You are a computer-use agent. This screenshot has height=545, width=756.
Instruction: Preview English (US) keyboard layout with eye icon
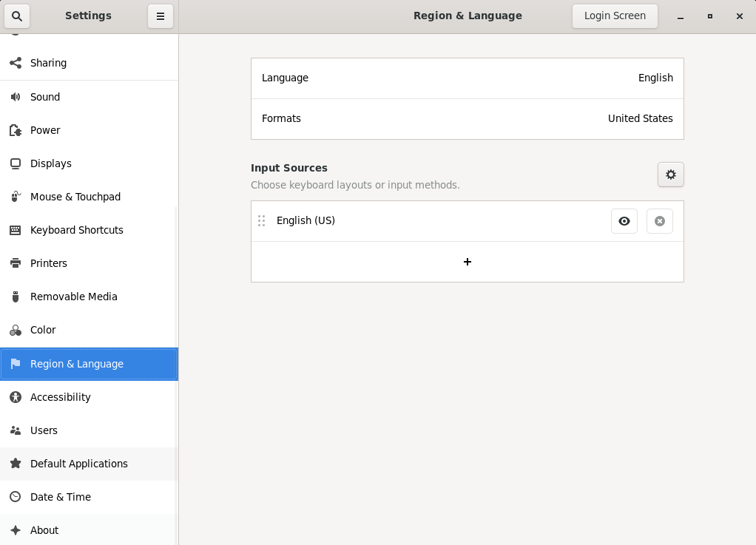point(624,221)
